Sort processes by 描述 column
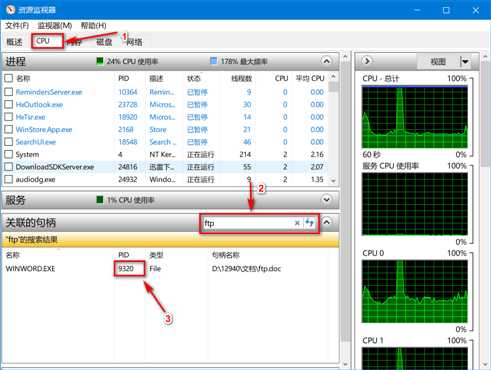 point(156,78)
